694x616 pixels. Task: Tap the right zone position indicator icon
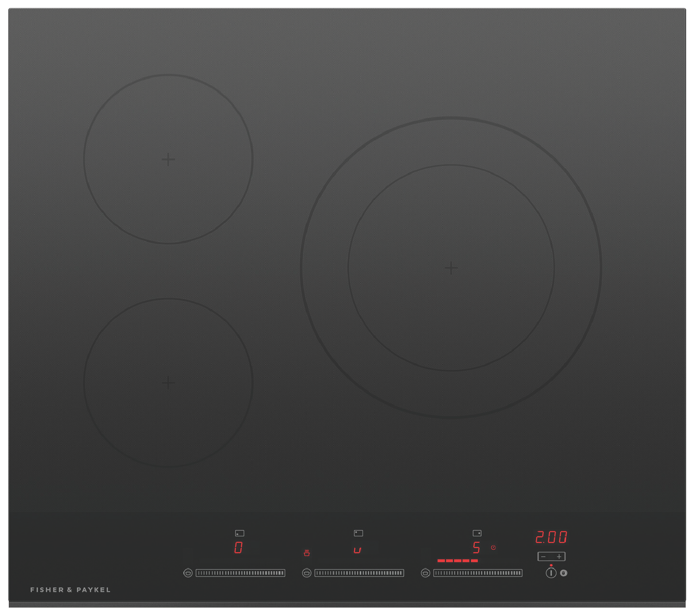click(x=477, y=533)
